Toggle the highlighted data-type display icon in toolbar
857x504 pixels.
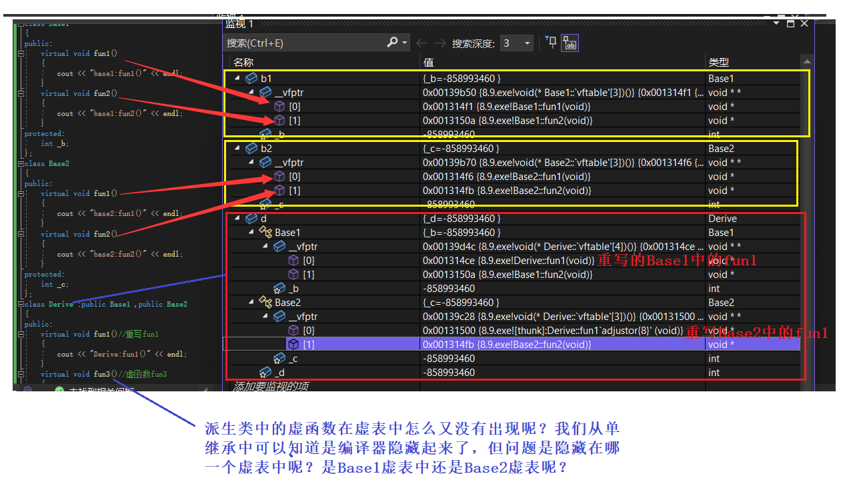click(x=570, y=43)
